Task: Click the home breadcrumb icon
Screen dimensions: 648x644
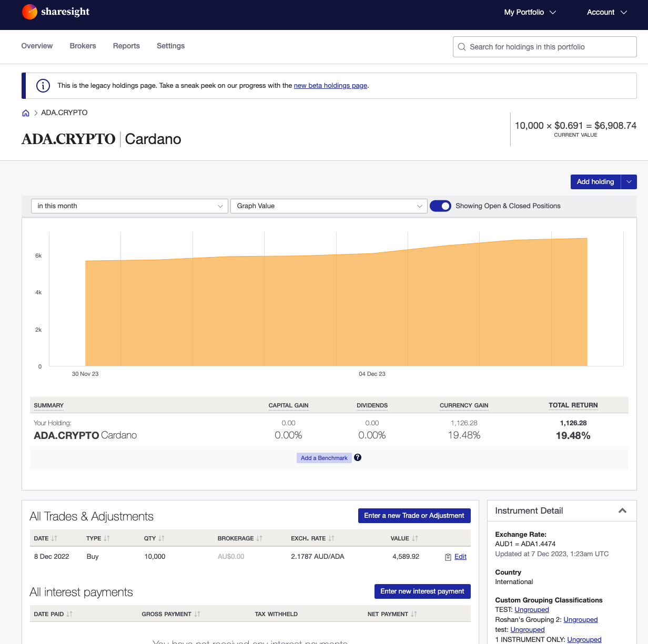Action: coord(26,113)
